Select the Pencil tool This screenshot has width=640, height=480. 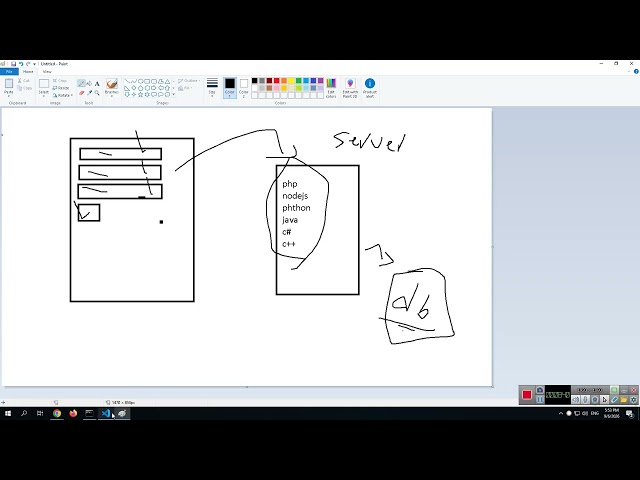coord(82,83)
